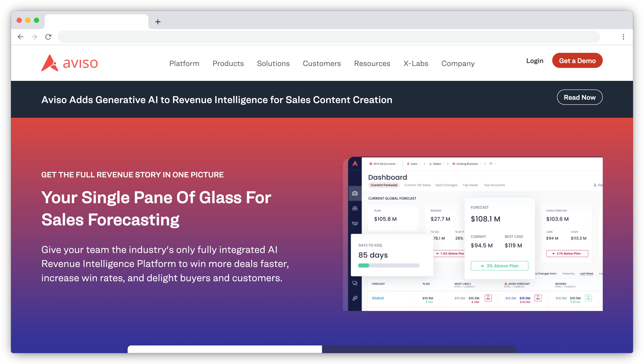This screenshot has height=364, width=644.
Task: Switch to the Top Deals tab
Action: (470, 185)
